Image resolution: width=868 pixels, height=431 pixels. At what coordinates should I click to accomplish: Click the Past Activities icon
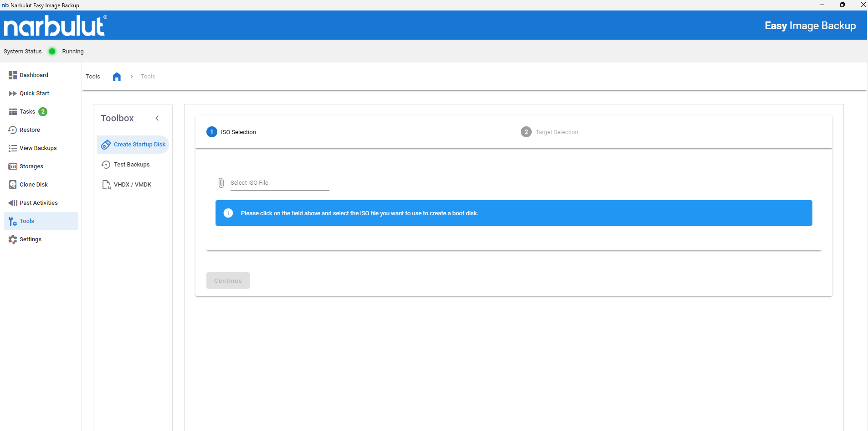[x=13, y=203]
